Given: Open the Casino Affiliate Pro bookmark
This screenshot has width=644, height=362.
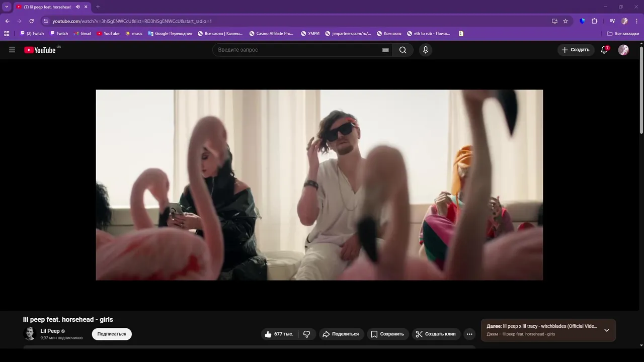Looking at the screenshot, I should tap(271, 34).
